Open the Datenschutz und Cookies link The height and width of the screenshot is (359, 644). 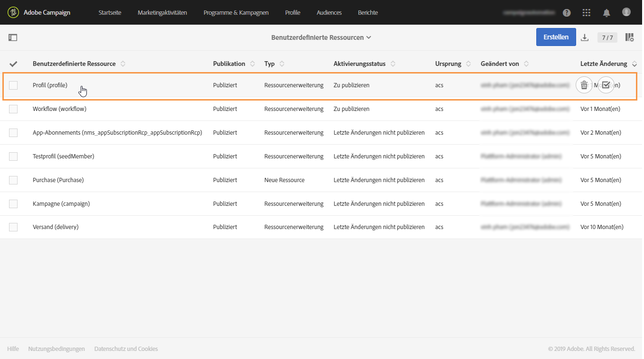(x=126, y=349)
